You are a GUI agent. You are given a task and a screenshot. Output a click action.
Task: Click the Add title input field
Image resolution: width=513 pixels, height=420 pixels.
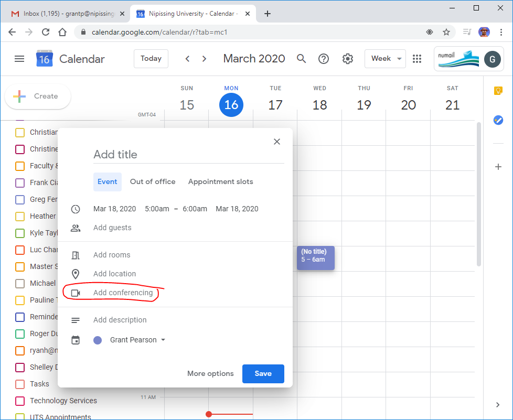coord(188,155)
